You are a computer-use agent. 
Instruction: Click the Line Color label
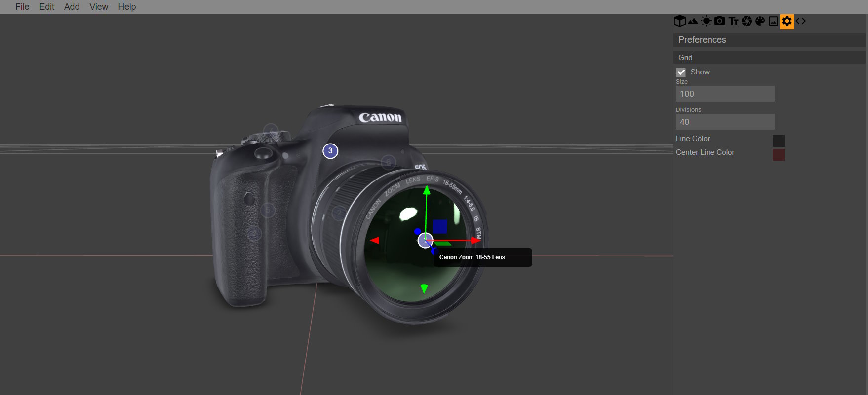click(693, 139)
